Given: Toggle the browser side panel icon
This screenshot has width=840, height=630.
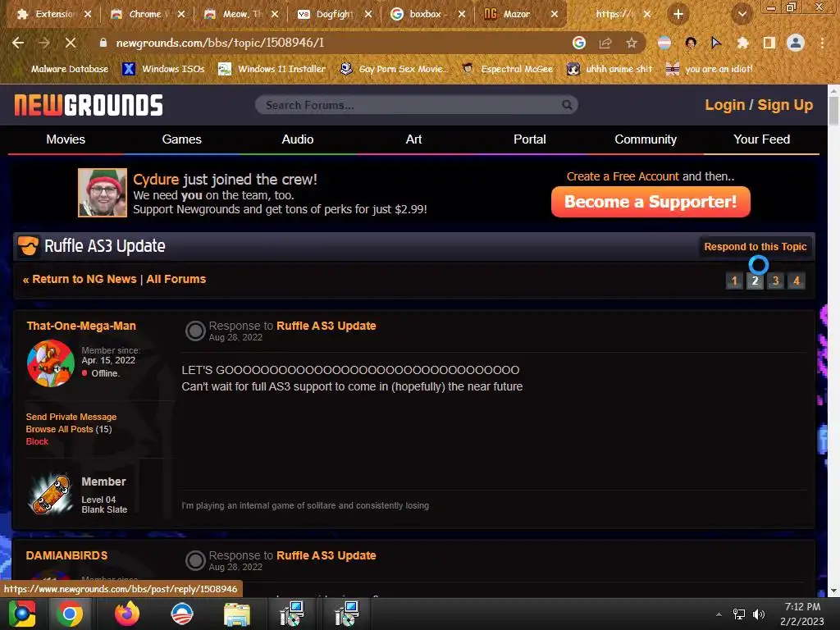Looking at the screenshot, I should coord(769,43).
